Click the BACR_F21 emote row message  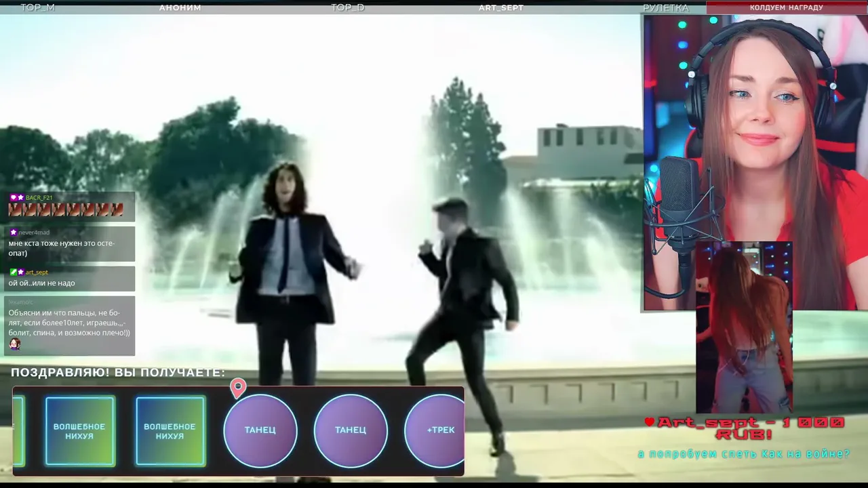point(66,210)
